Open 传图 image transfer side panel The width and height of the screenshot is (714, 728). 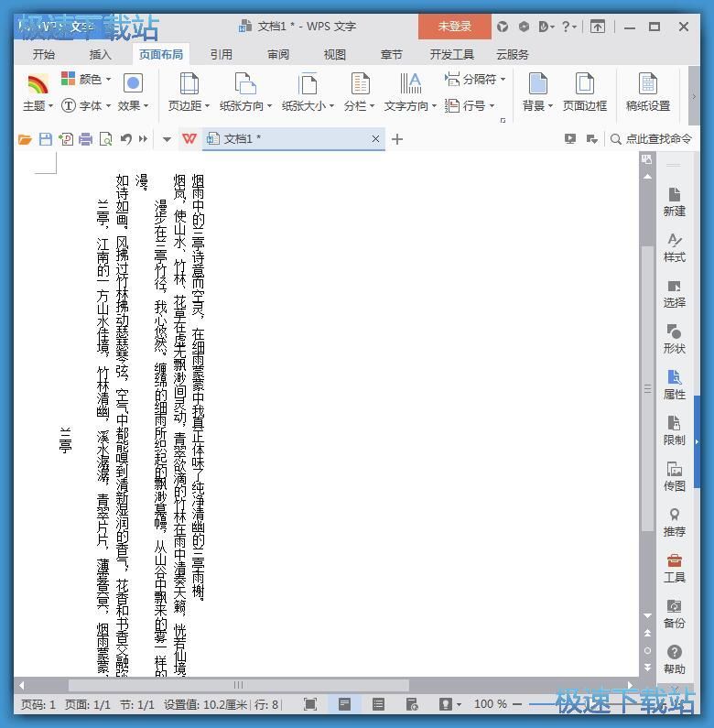click(x=674, y=476)
